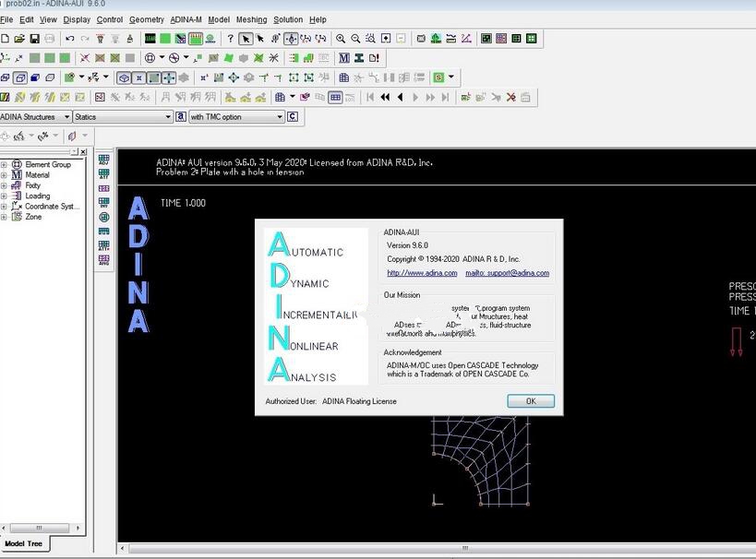The width and height of the screenshot is (756, 559).
Task: Expand the Fixity tree node
Action: click(4, 185)
